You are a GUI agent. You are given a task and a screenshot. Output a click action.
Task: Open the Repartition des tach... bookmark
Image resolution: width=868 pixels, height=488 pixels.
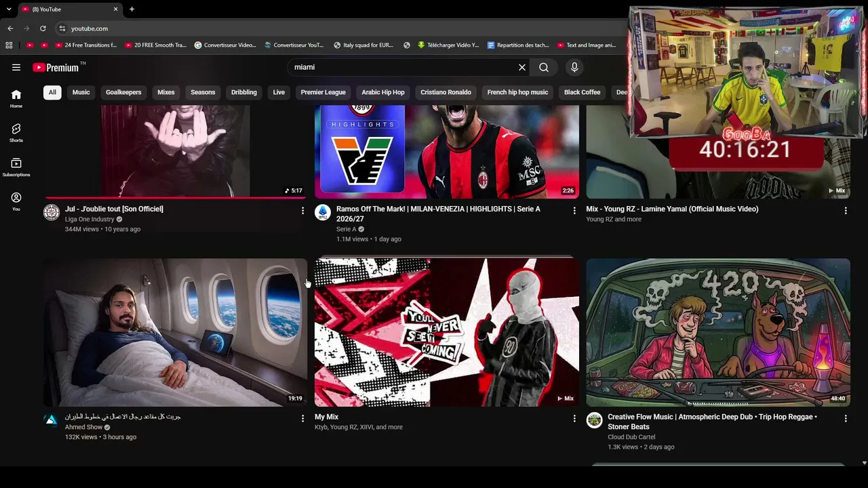pyautogui.click(x=518, y=45)
